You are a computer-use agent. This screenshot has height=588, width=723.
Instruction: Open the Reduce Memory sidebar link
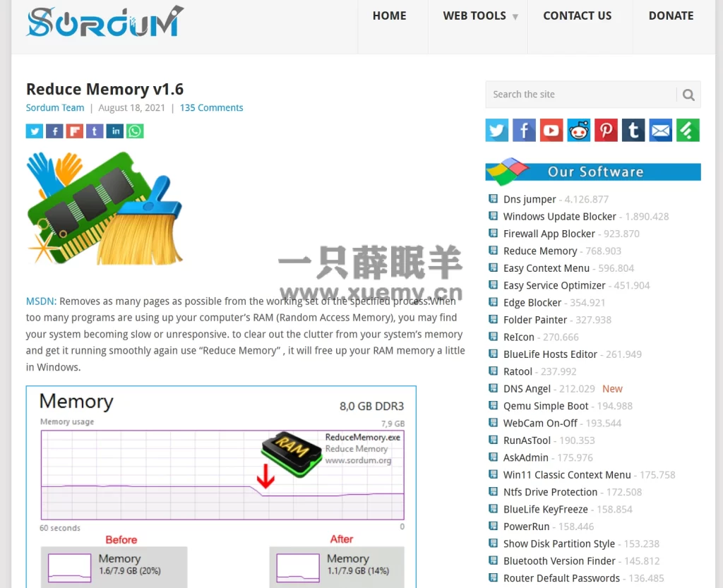(x=540, y=251)
